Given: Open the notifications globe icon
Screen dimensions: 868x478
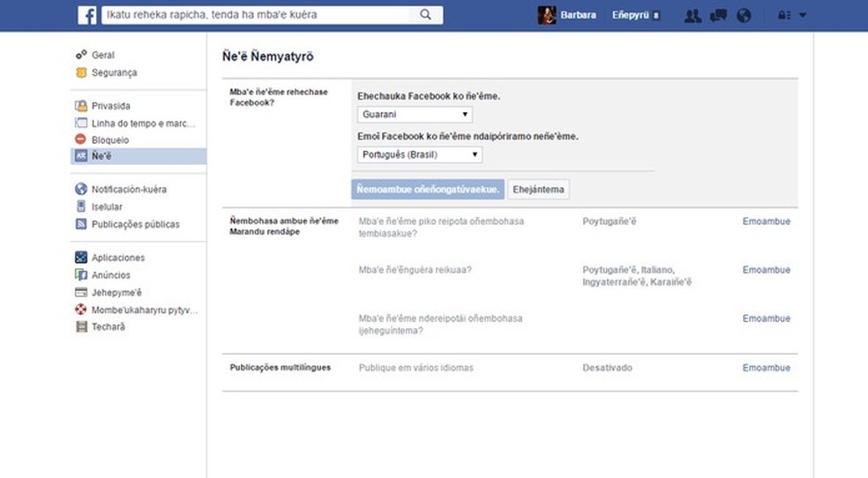Looking at the screenshot, I should 744,16.
